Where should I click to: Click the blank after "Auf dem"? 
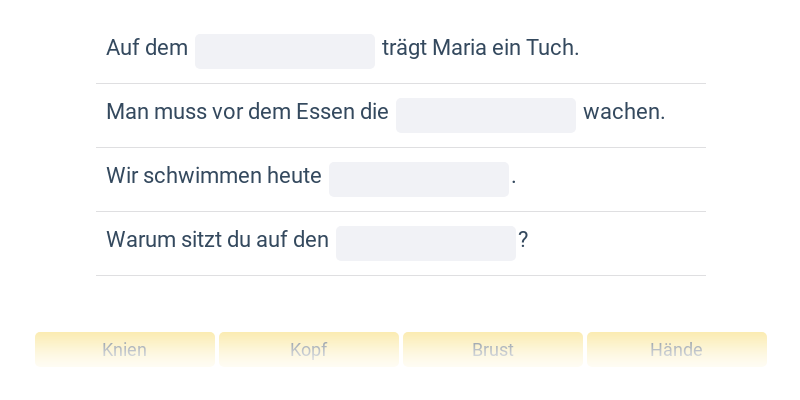point(285,51)
